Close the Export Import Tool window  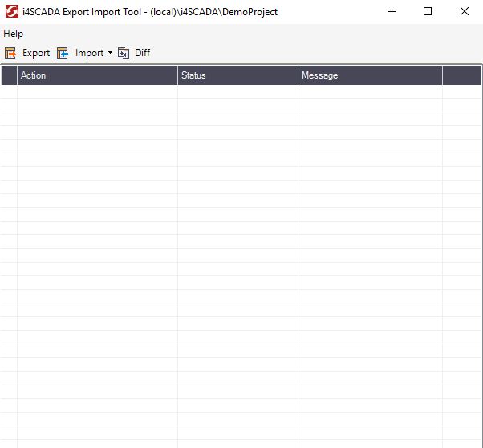point(465,12)
